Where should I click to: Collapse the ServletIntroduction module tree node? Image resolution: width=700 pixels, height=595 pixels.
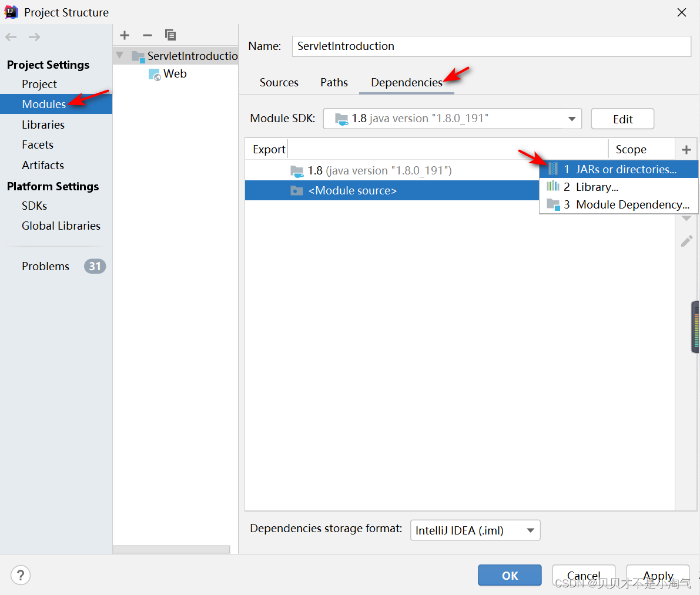point(120,56)
